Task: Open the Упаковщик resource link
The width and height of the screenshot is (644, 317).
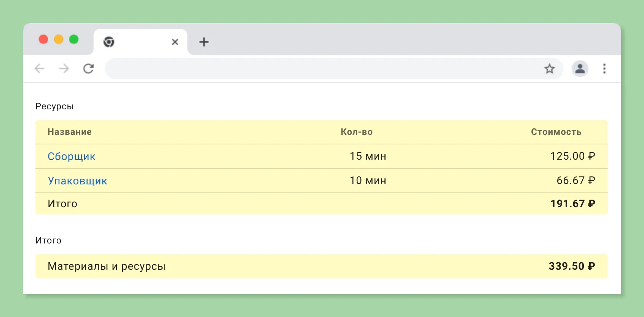Action: [x=78, y=181]
